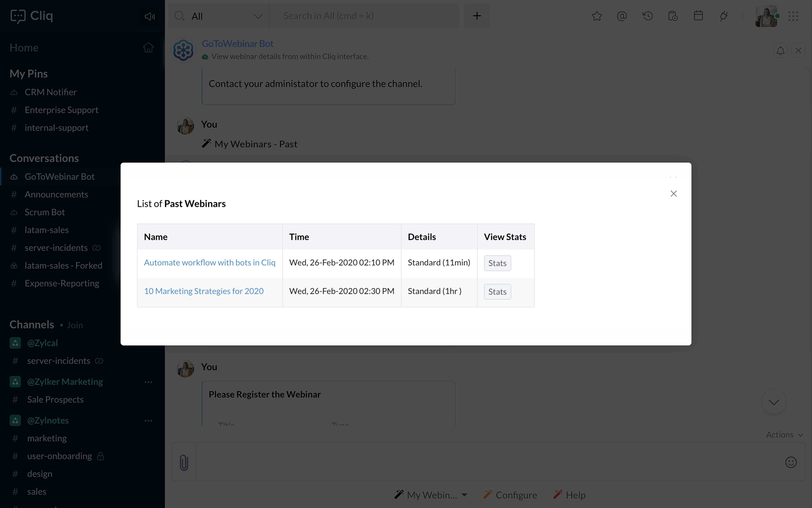
Task: Toggle chat notifications bell icon
Action: coord(780,51)
